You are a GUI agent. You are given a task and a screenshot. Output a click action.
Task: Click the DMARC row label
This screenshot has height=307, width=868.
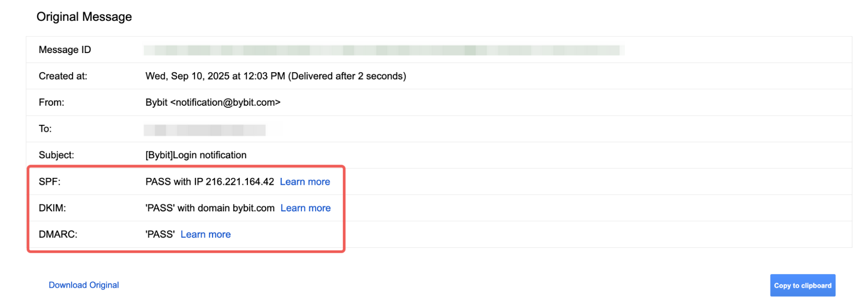pos(58,234)
